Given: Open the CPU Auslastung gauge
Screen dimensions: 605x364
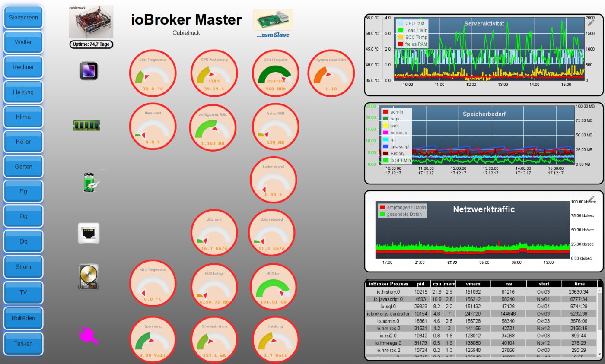Looking at the screenshot, I should coord(214,73).
